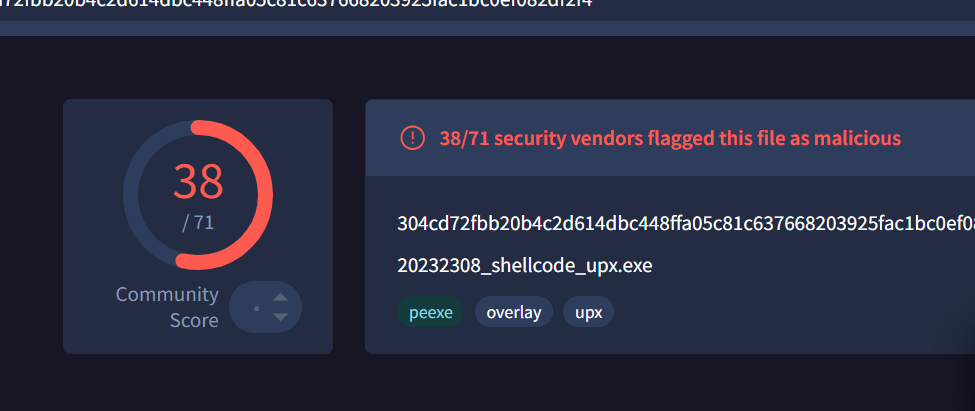Click the hash in the top search field

[296, 3]
